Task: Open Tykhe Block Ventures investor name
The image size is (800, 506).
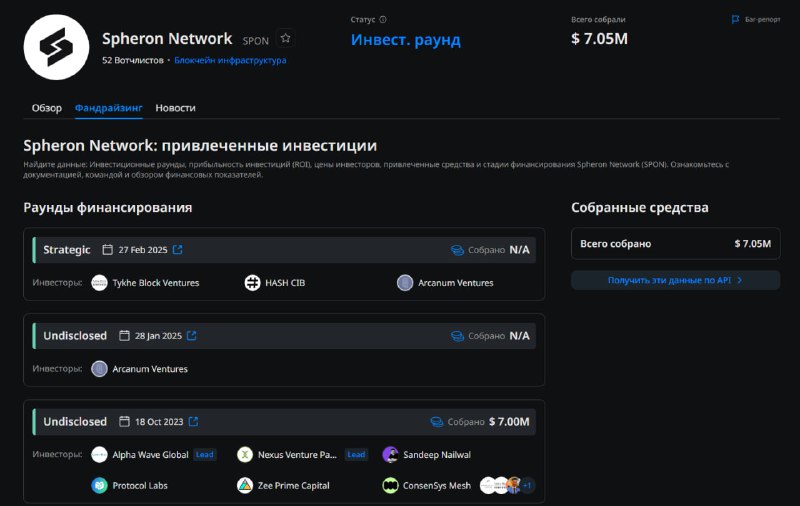Action: pos(156,283)
